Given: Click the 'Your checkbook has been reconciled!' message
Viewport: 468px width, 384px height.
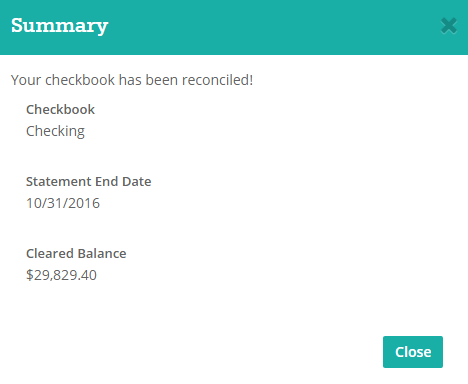Looking at the screenshot, I should coord(132,80).
